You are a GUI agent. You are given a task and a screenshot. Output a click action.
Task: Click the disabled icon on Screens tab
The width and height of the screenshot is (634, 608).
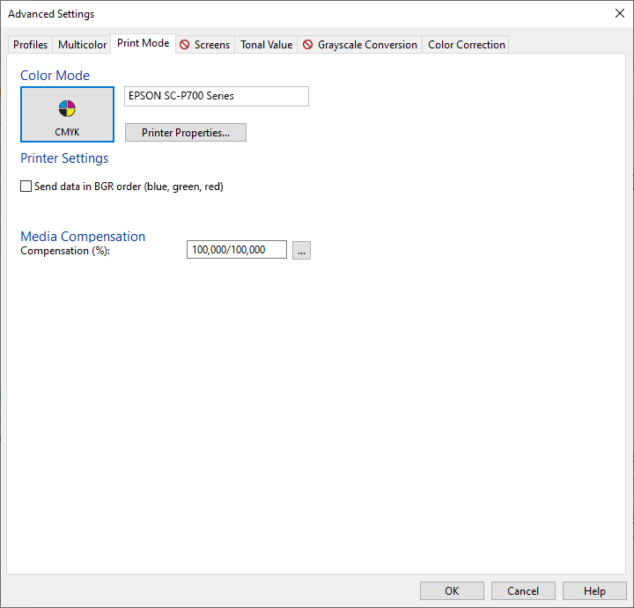[x=184, y=45]
